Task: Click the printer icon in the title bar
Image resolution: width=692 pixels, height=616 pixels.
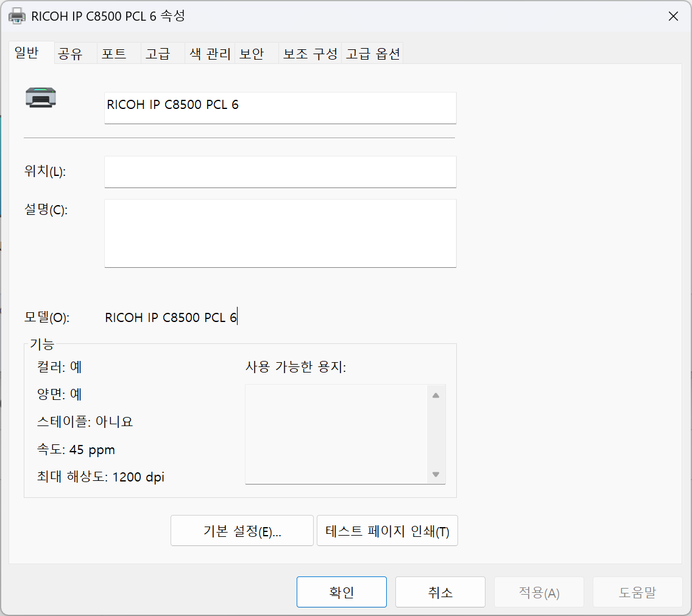Action: 17,16
